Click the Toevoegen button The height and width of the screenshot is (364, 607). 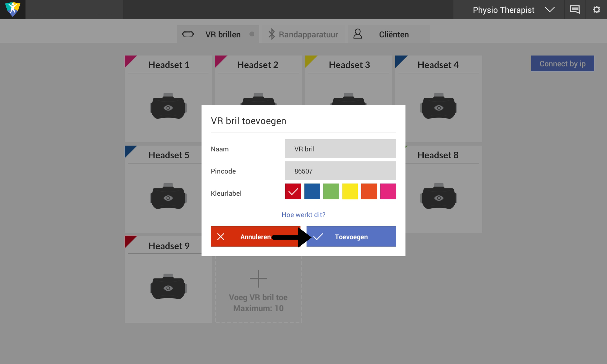pyautogui.click(x=351, y=237)
